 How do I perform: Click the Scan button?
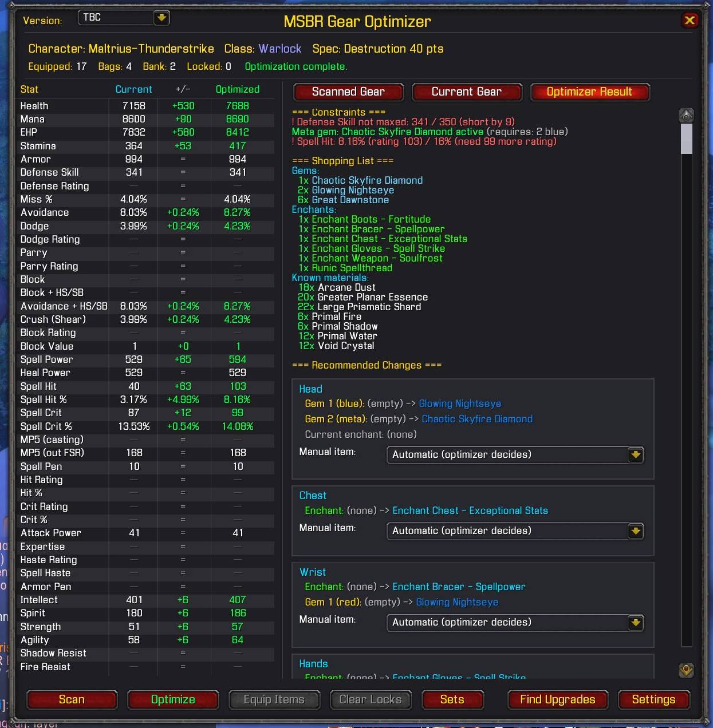coord(72,699)
